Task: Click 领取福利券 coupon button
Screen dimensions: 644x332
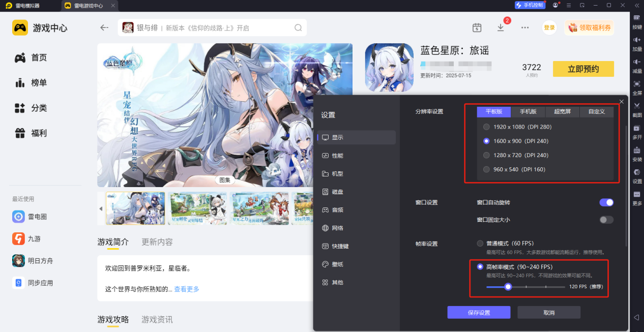Action: (589, 28)
